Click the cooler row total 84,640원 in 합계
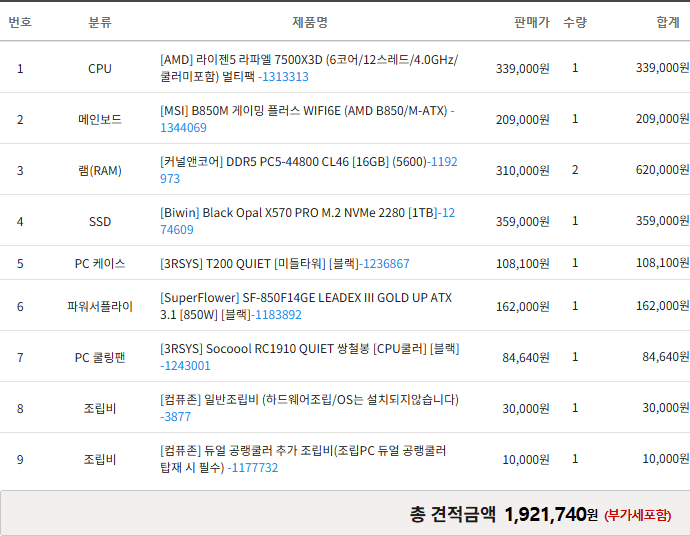The height and width of the screenshot is (536, 690). pos(665,357)
